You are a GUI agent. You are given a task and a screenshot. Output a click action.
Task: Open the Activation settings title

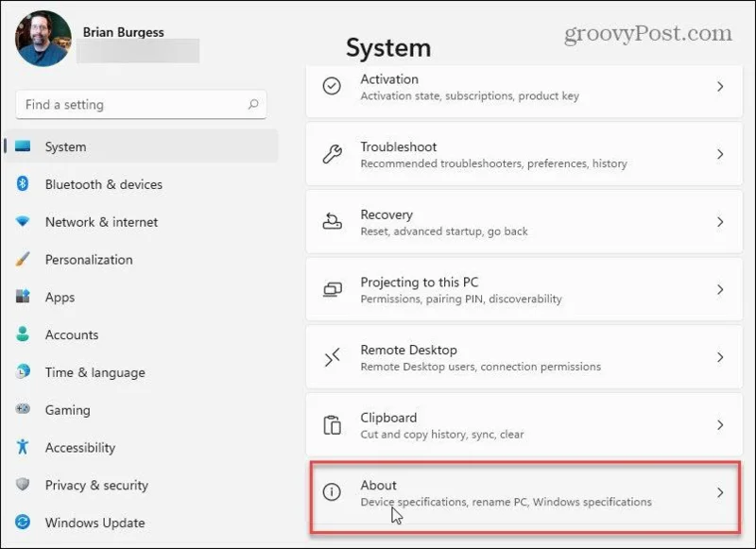click(x=389, y=79)
